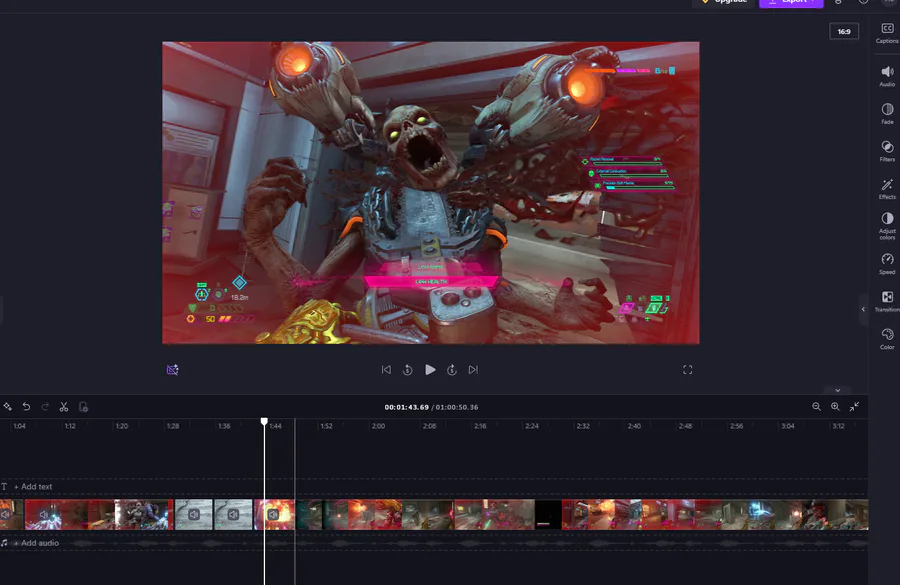Collapse the timeline with the down chevron
The height and width of the screenshot is (585, 900).
point(837,390)
